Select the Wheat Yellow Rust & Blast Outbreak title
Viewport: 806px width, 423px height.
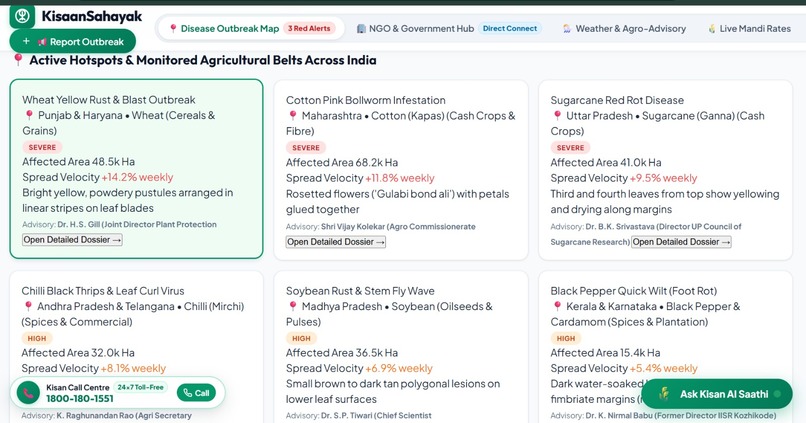tap(108, 100)
